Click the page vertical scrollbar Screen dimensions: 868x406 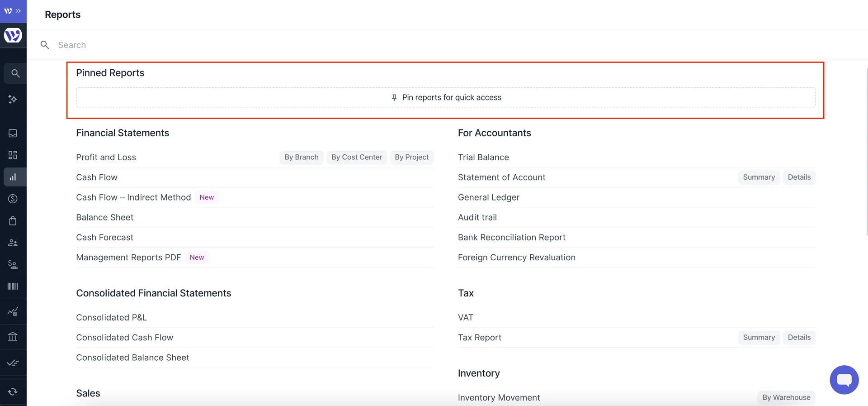pos(866,152)
